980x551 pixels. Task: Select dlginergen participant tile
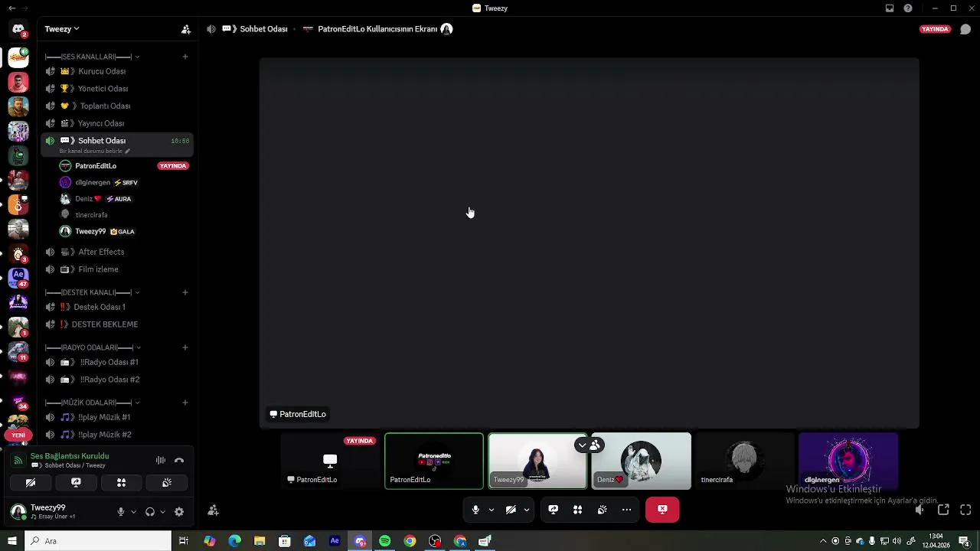tap(848, 461)
